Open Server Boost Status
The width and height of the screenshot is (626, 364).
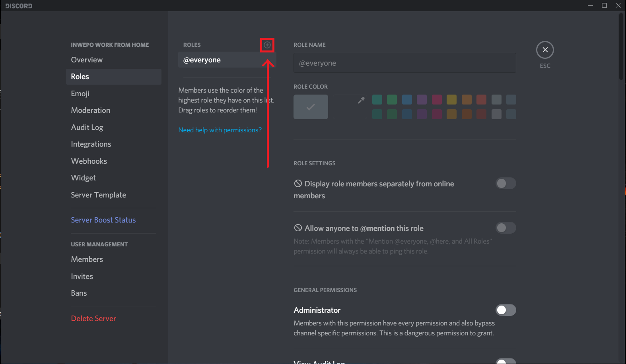[103, 220]
